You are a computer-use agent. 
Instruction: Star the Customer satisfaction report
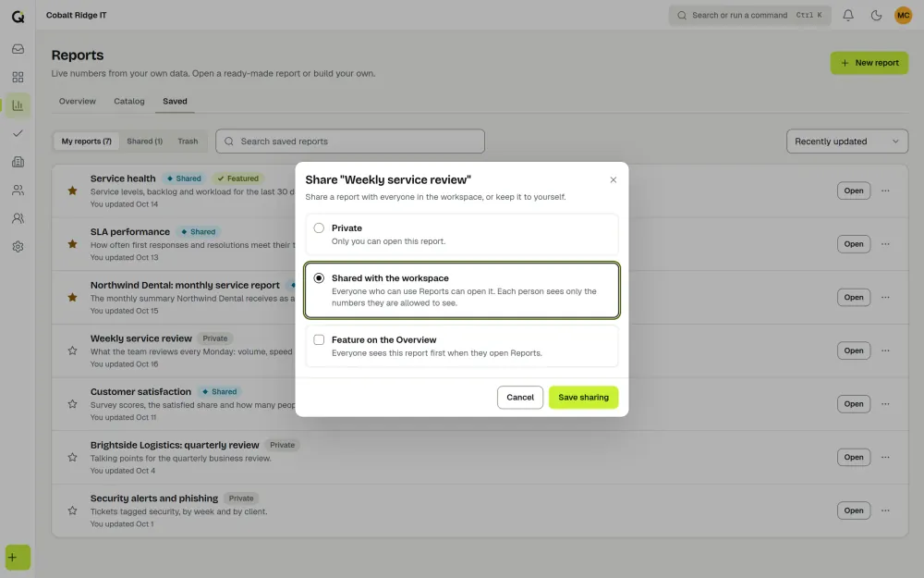point(72,404)
